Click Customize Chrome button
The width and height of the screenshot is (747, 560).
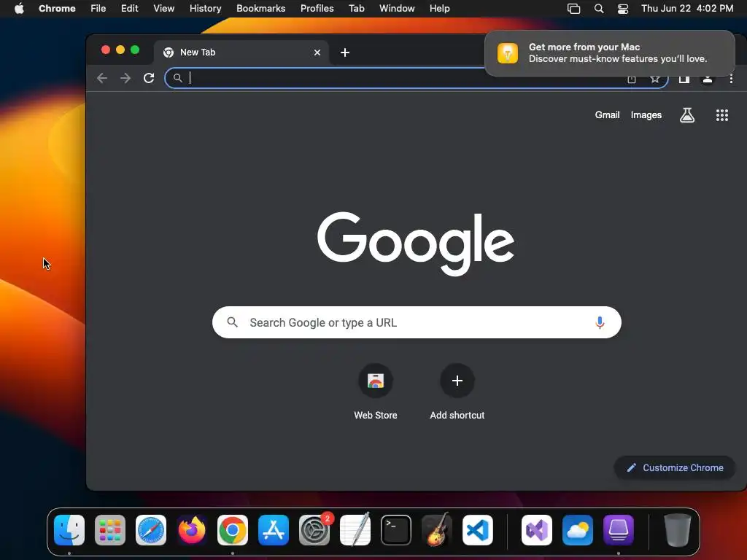[x=675, y=467]
